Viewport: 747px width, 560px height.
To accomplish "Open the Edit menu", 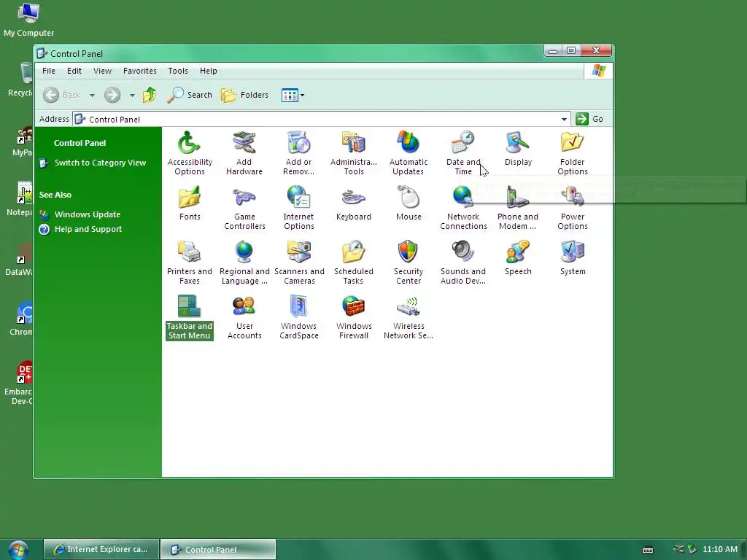I will (74, 71).
